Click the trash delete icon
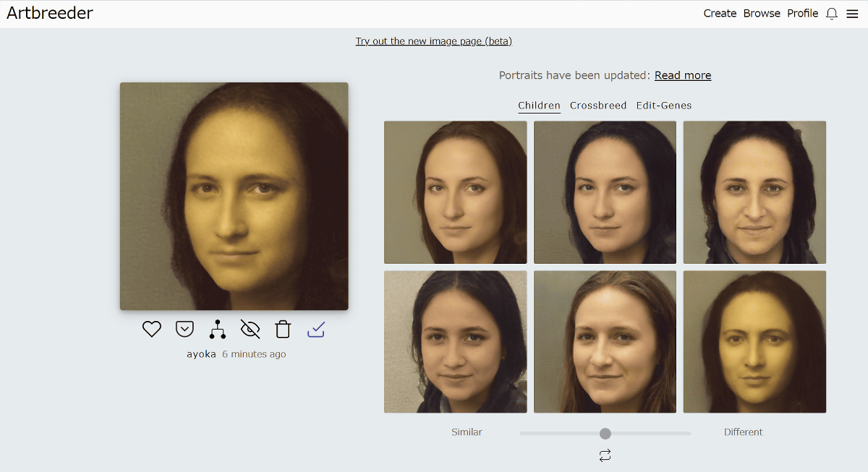 click(283, 330)
